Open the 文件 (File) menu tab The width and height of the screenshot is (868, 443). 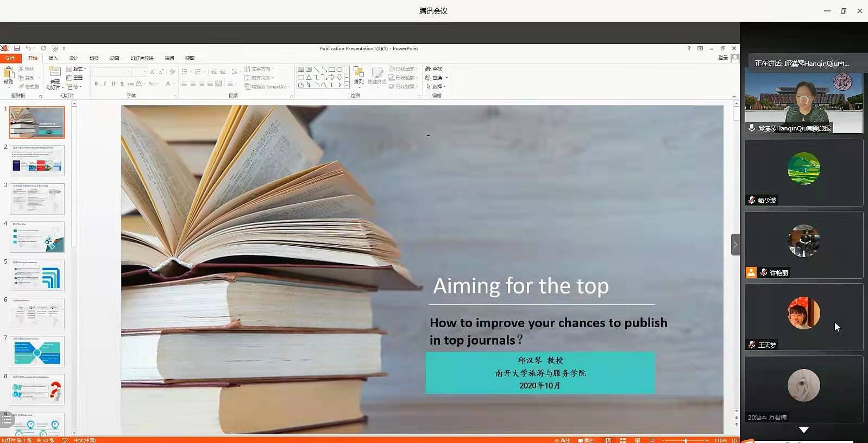(x=10, y=58)
